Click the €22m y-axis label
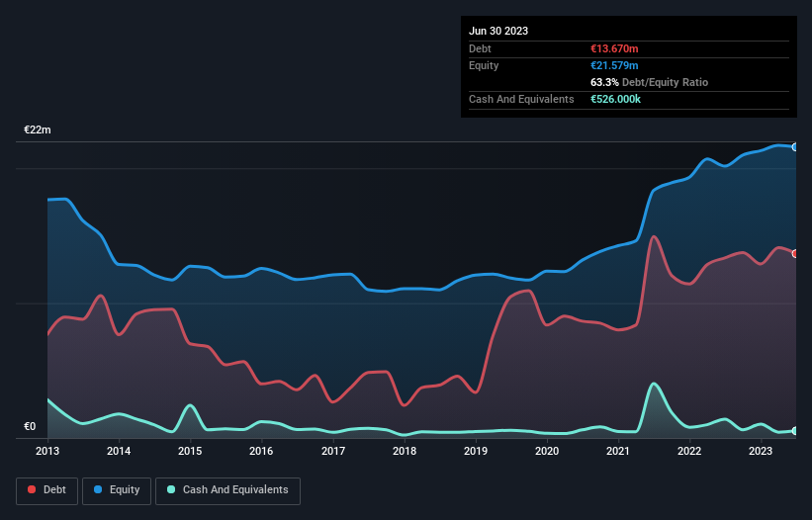The width and height of the screenshot is (812, 520). pos(38,130)
